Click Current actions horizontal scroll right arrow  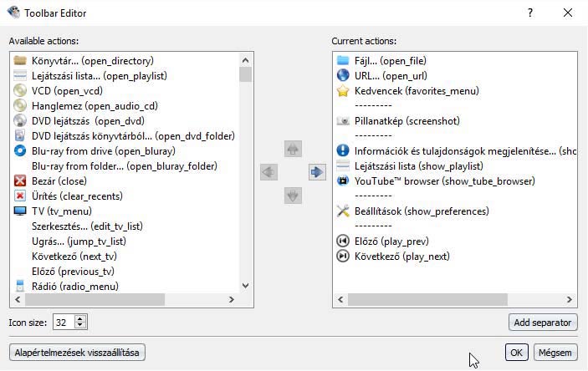[x=570, y=299]
